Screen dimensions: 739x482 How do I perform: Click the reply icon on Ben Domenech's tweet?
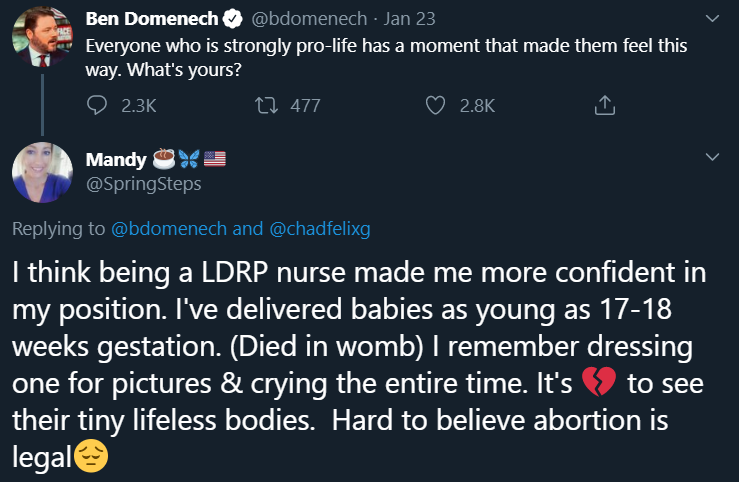[97, 104]
